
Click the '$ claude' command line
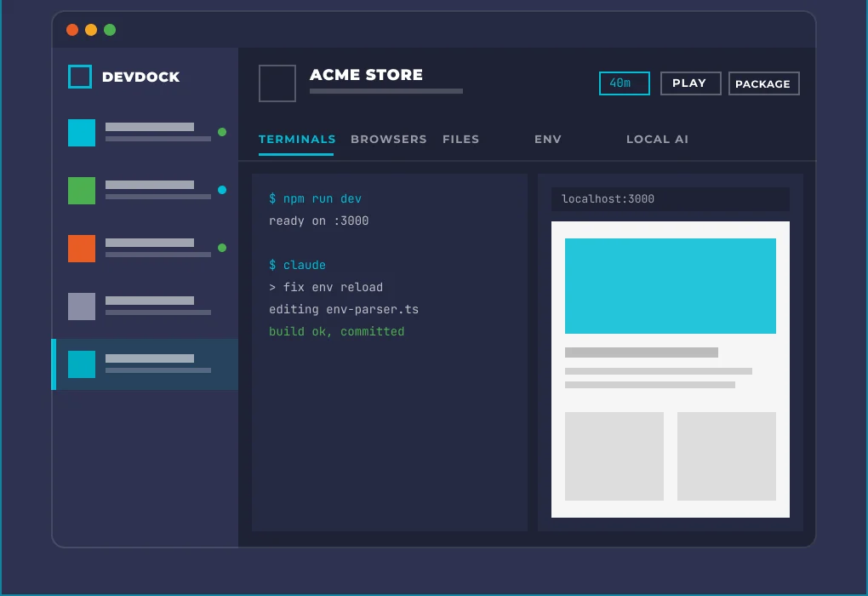[x=297, y=265]
